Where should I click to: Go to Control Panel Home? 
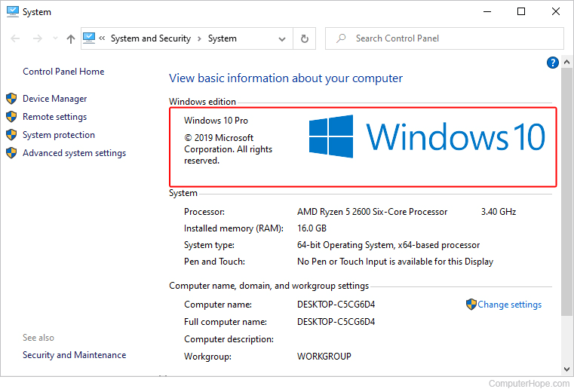pos(63,72)
